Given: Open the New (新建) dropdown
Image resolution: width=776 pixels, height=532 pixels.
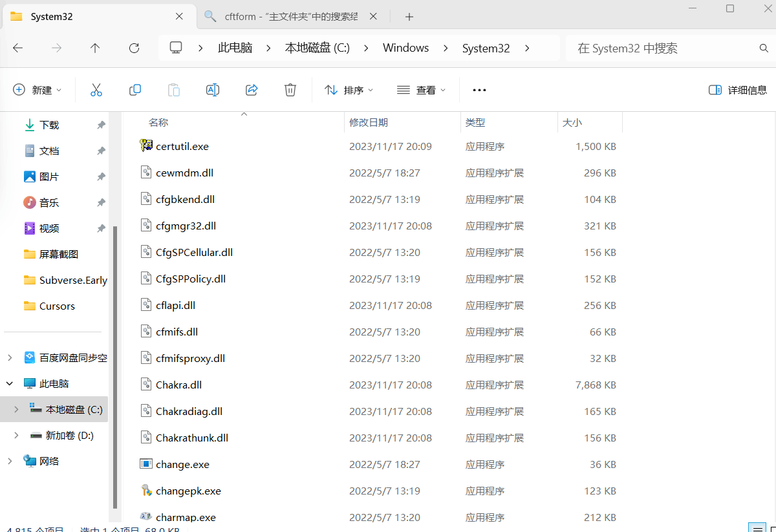Looking at the screenshot, I should coord(38,90).
